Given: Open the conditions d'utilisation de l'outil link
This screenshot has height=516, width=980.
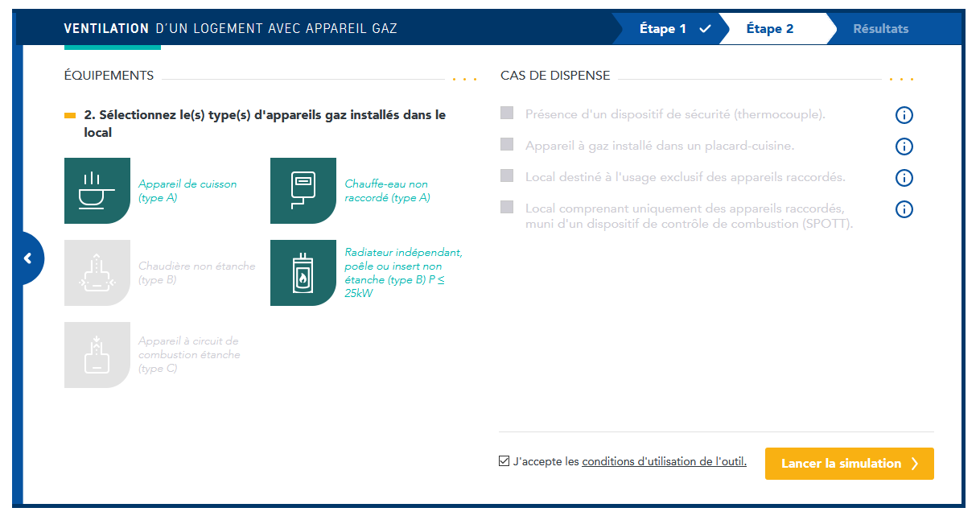Looking at the screenshot, I should (664, 462).
